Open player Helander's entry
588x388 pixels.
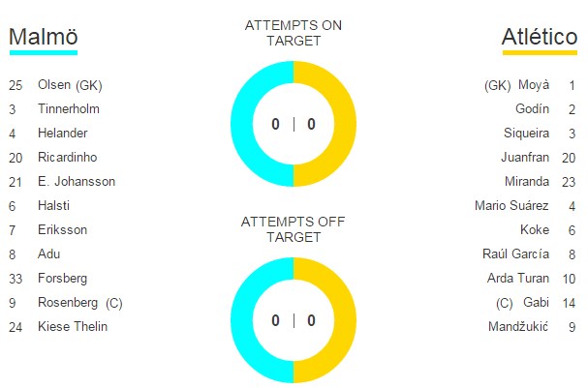(63, 133)
